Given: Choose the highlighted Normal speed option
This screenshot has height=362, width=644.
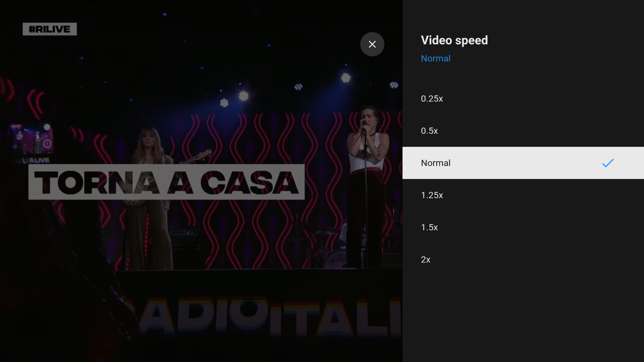Looking at the screenshot, I should (x=435, y=163).
